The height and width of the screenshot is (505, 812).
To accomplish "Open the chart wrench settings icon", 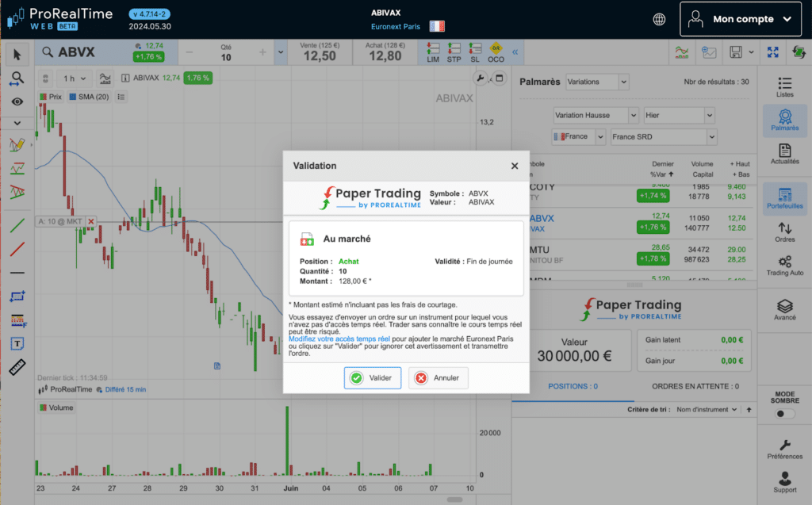I will [x=480, y=78].
